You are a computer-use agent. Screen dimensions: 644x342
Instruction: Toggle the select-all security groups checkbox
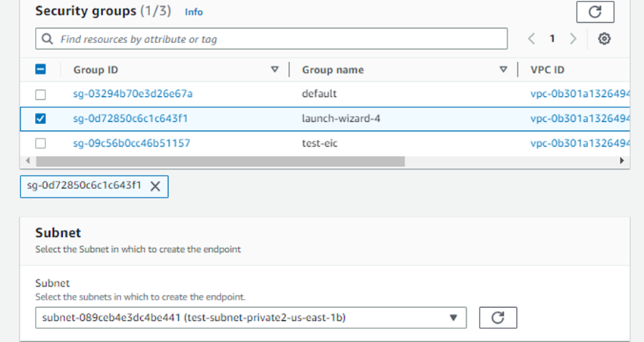tap(40, 70)
